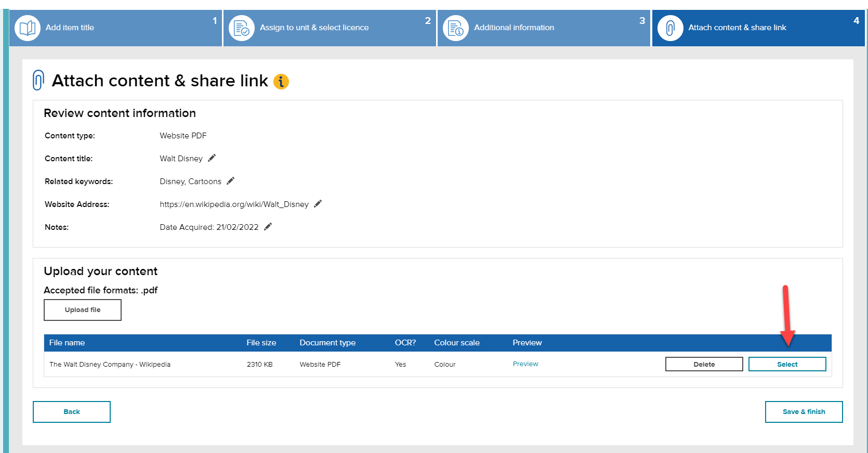Click the Preview column header
Viewport: 868px width, 453px height.
tap(527, 343)
